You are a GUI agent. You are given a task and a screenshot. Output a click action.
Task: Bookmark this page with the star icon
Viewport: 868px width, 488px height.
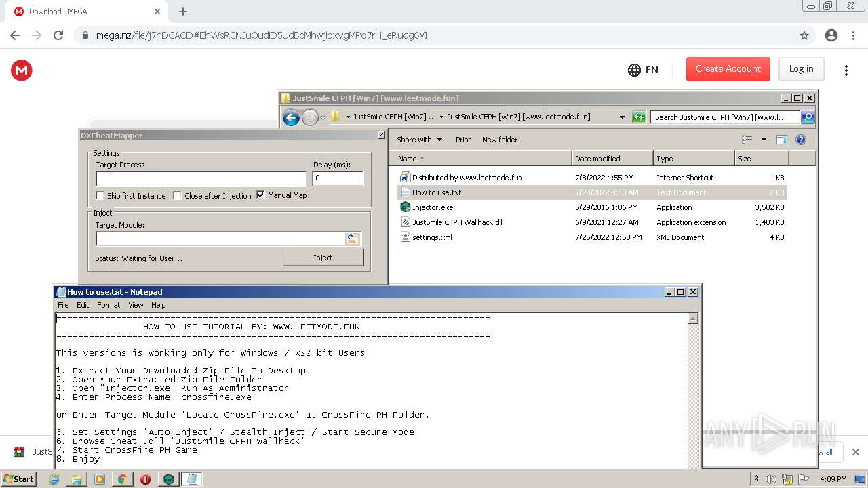[804, 35]
